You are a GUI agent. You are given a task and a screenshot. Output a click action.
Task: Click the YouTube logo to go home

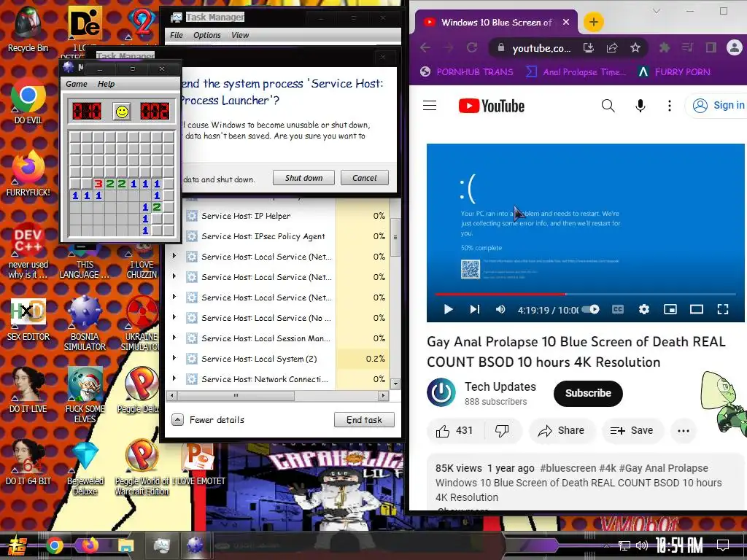coord(492,106)
